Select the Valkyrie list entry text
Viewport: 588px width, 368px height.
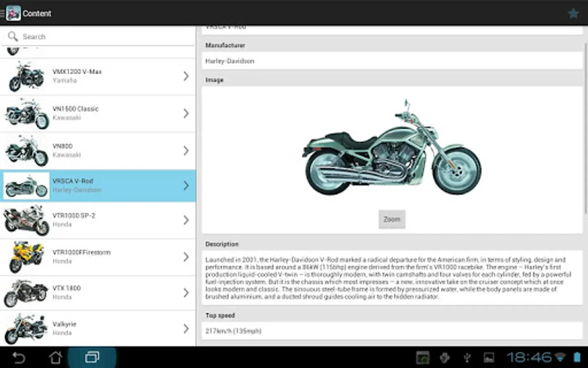click(64, 328)
